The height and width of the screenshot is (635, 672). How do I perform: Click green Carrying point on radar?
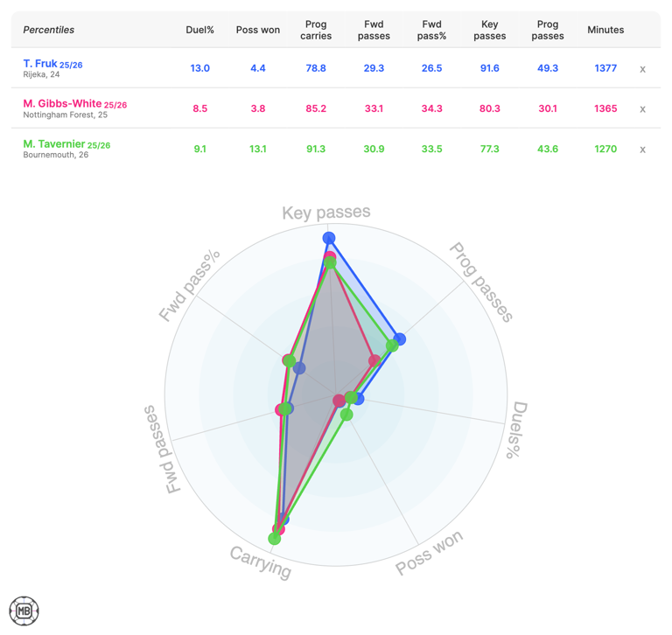tap(274, 539)
